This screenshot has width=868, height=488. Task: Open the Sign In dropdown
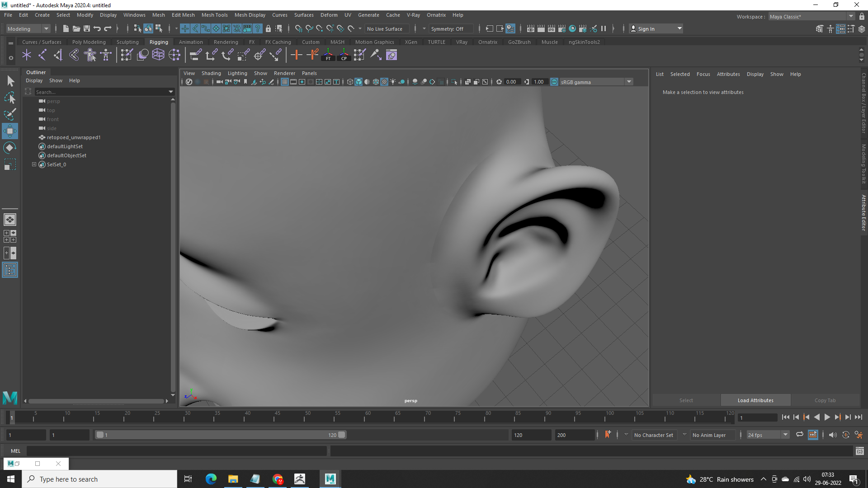[x=656, y=29]
